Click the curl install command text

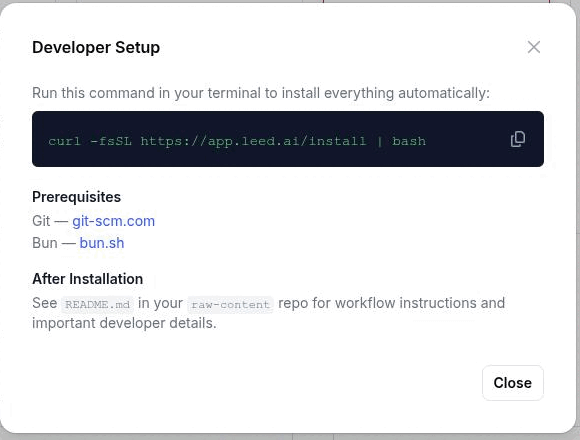pyautogui.click(x=237, y=141)
